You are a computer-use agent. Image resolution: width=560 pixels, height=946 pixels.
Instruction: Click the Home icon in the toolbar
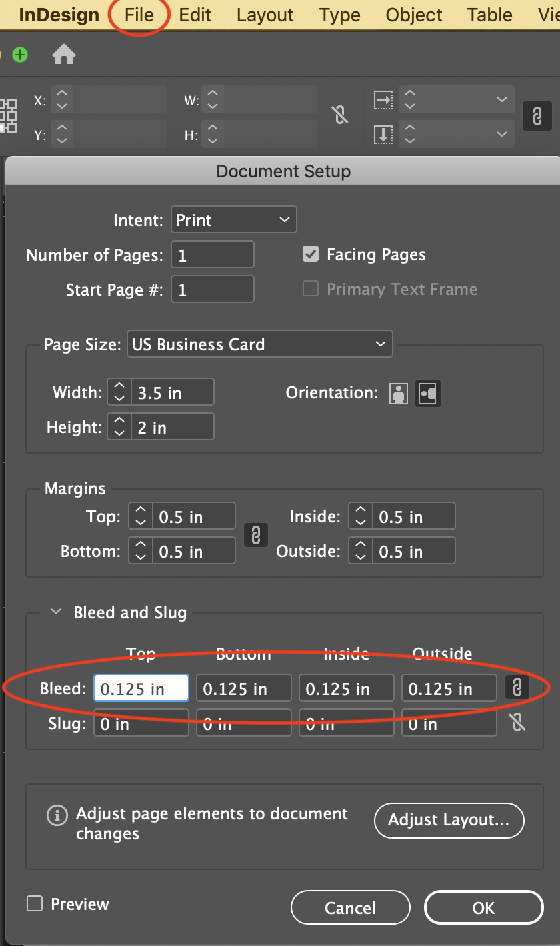64,55
